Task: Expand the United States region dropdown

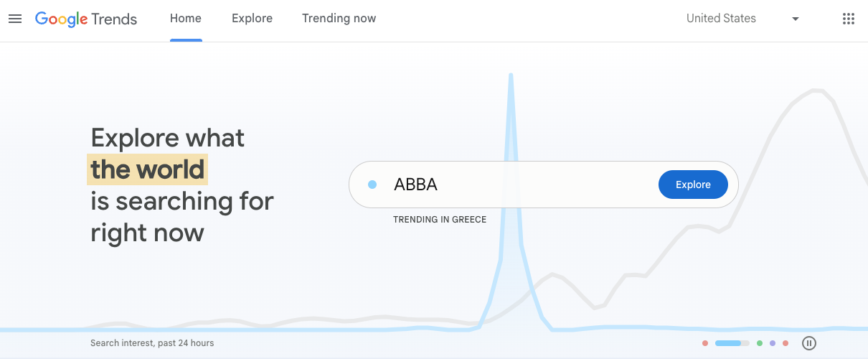Action: (x=742, y=19)
